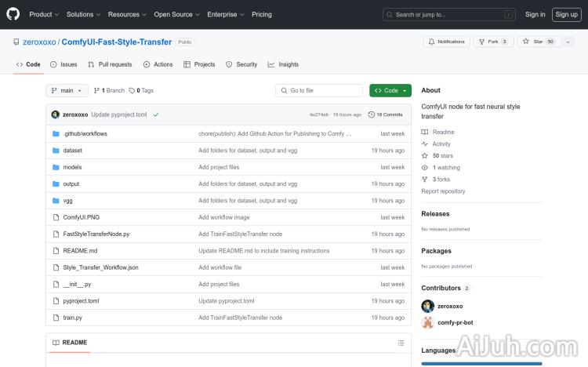Open the train.py file
Screen dimensions: 588x367
[72, 318]
